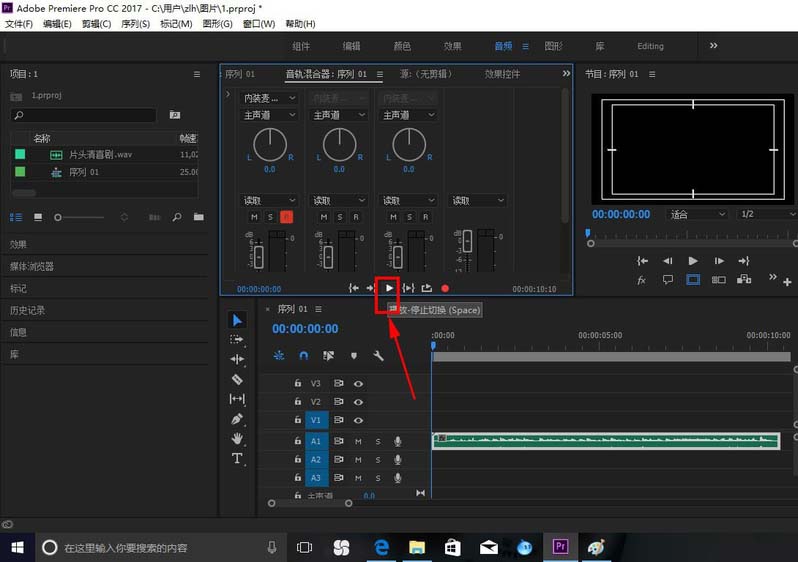Click find icon in project panel footer
The height and width of the screenshot is (562, 798).
tap(177, 217)
